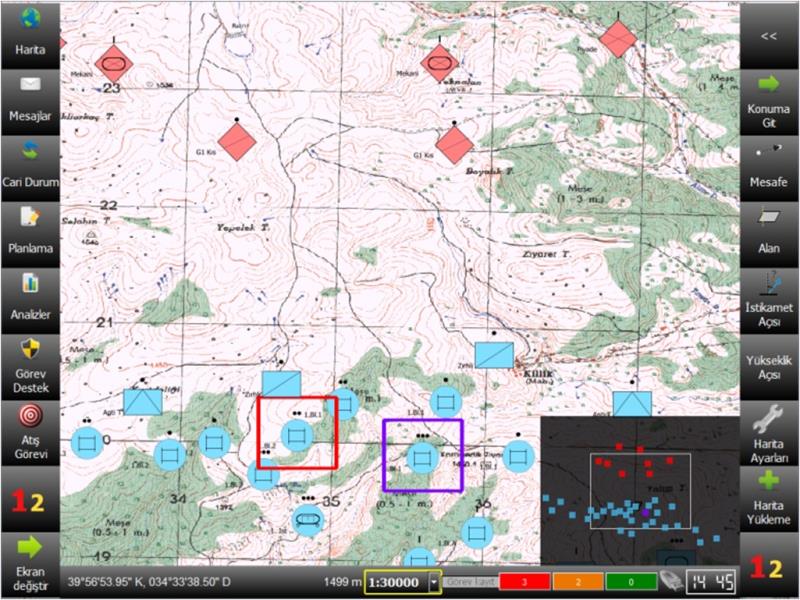Open Cari Durum current status
The image size is (800, 600).
[x=30, y=164]
